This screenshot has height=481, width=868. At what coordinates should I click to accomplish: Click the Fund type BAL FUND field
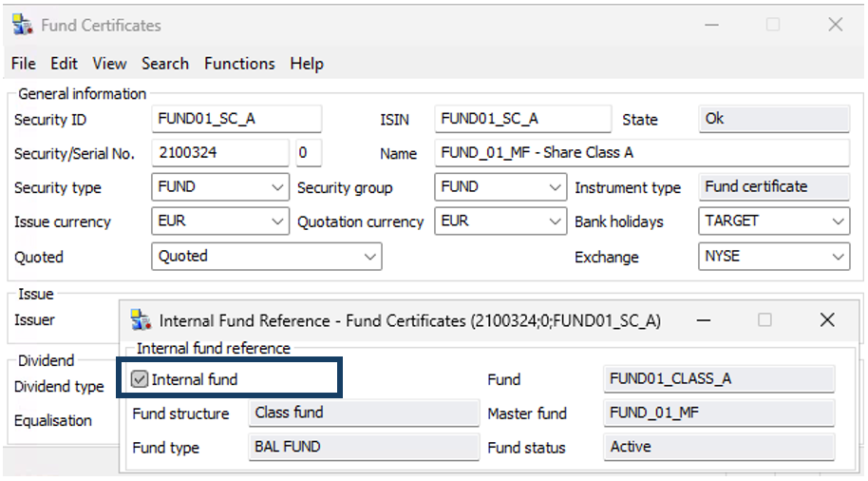[x=364, y=447]
